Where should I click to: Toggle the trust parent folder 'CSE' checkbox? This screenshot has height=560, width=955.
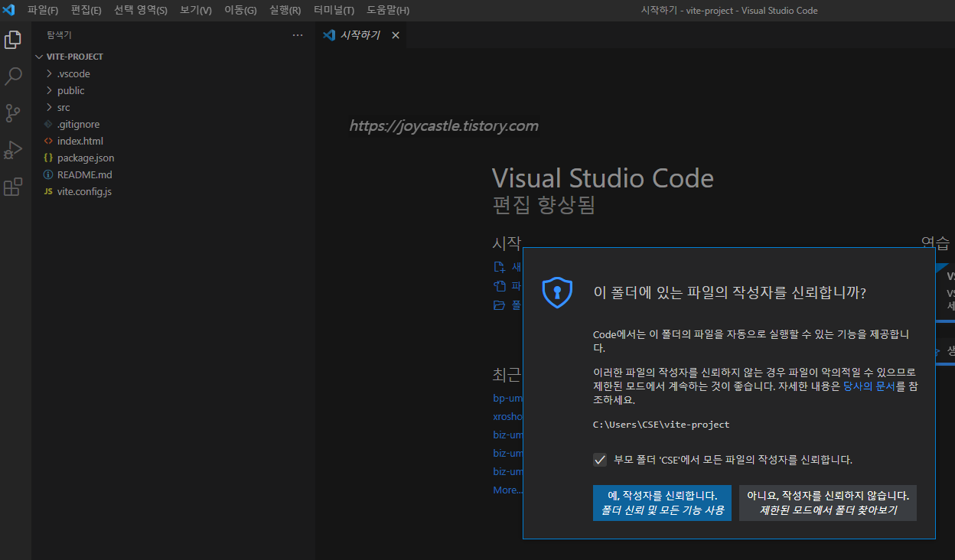click(x=600, y=460)
